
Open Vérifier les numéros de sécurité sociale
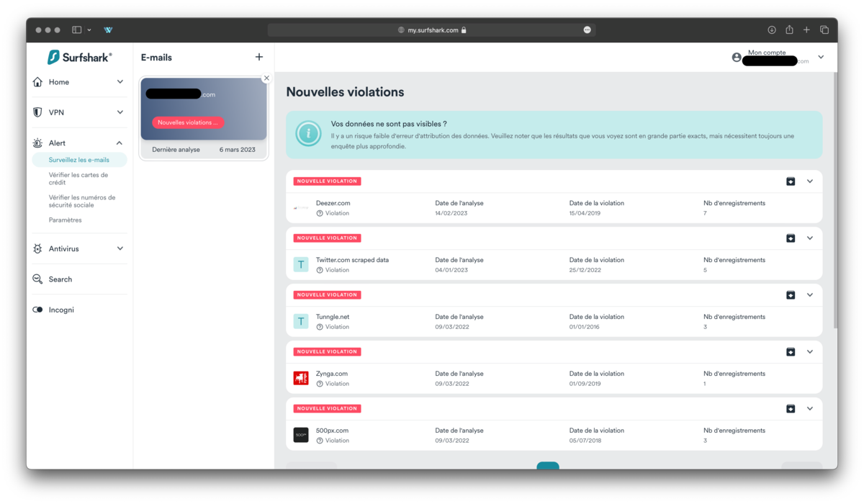click(x=82, y=201)
